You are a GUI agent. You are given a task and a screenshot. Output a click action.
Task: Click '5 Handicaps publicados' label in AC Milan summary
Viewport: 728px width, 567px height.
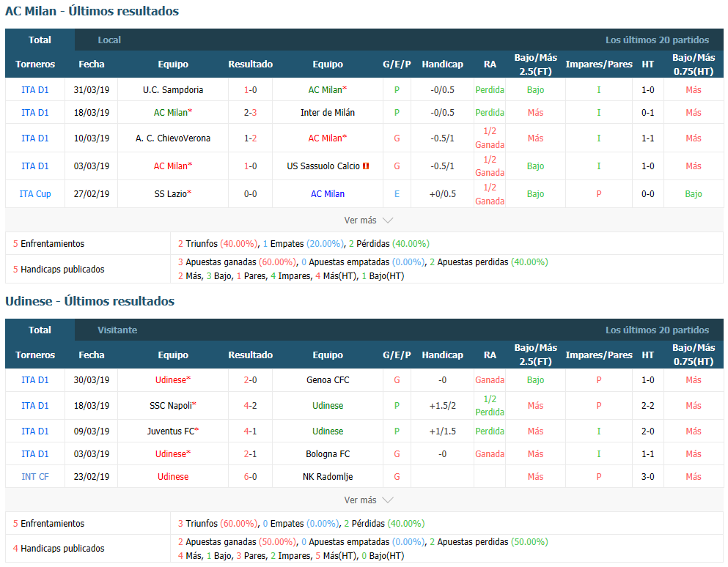59,269
